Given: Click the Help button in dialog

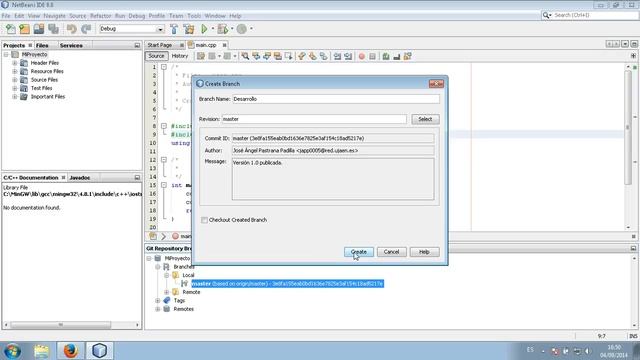Looking at the screenshot, I should (x=424, y=252).
